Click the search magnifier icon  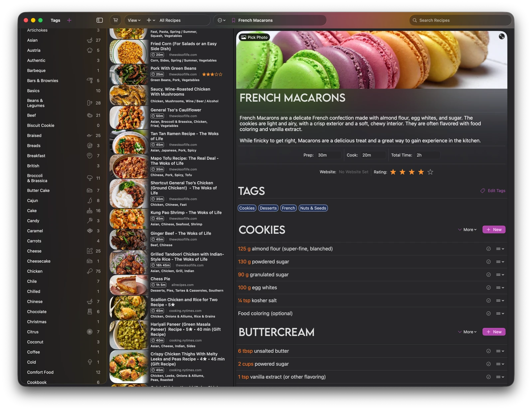click(x=415, y=20)
